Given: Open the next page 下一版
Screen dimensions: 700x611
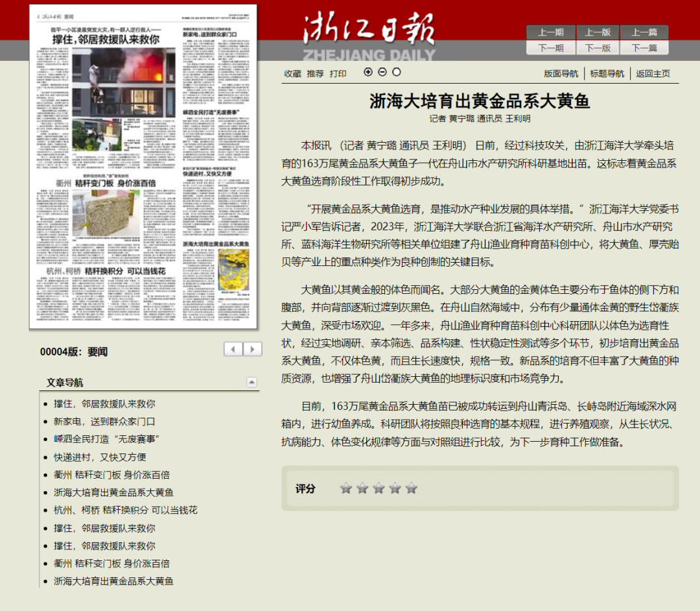Looking at the screenshot, I should (x=598, y=48).
